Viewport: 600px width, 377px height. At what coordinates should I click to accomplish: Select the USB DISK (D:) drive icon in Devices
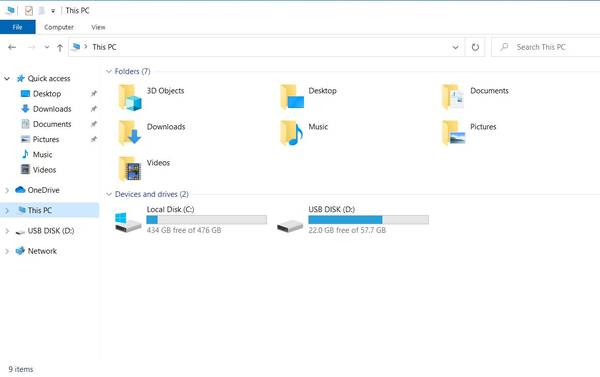290,225
